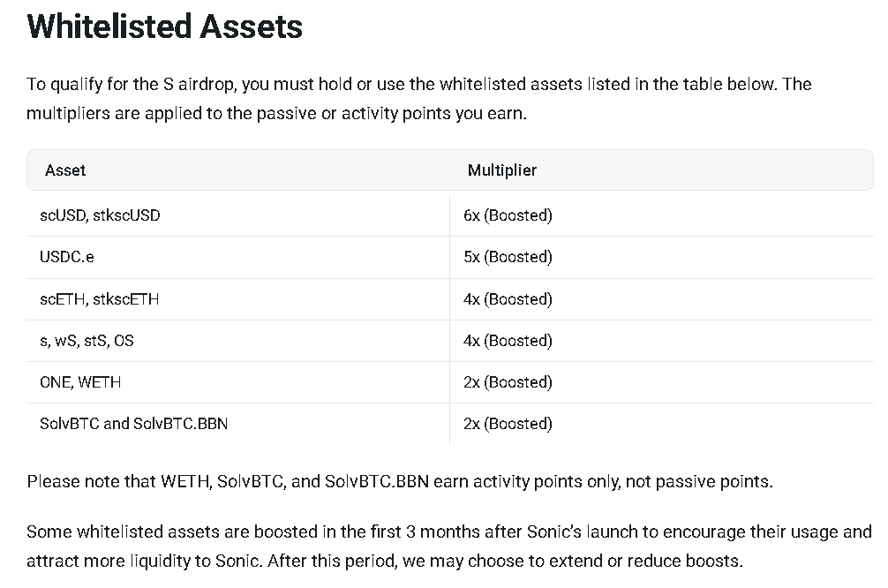888x588 pixels.
Task: Click the note about activity points only
Action: [399, 482]
